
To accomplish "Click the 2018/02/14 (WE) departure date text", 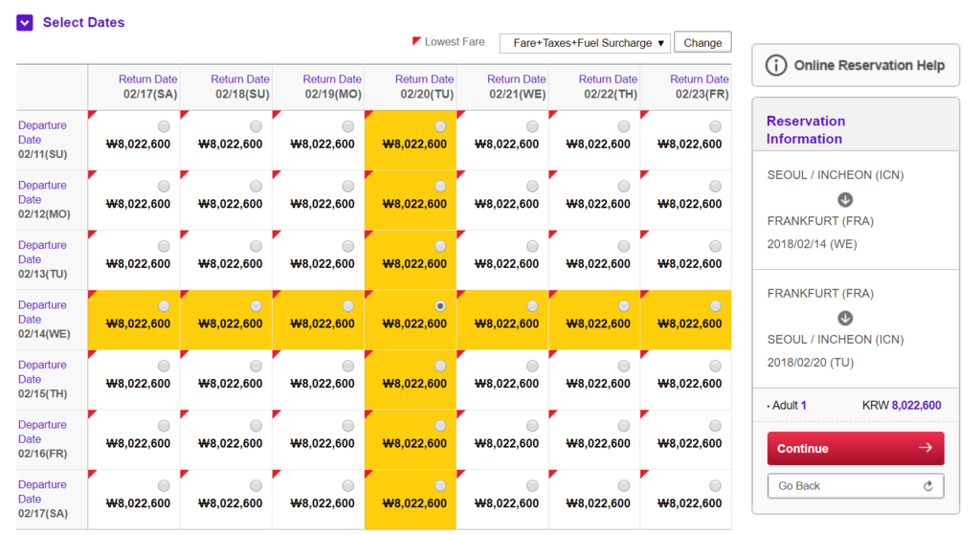I will [812, 244].
